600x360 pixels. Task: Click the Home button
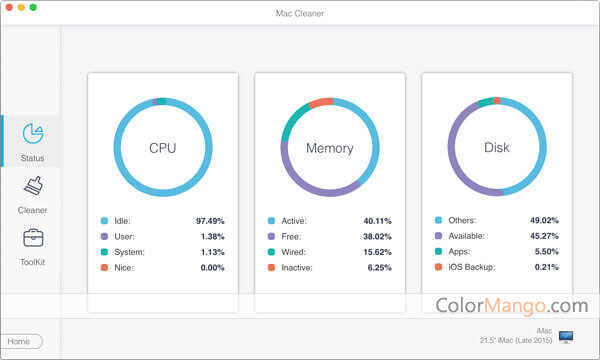(21, 341)
